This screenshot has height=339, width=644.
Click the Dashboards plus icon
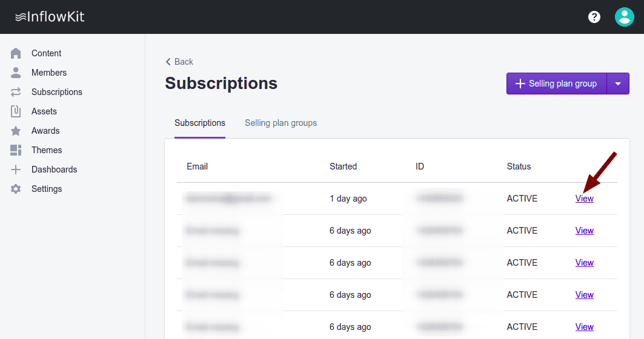(x=16, y=169)
